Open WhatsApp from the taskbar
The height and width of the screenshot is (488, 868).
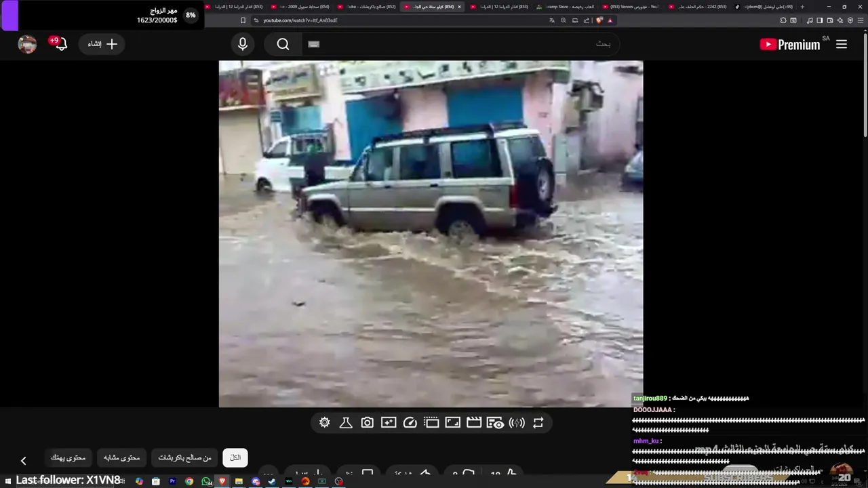tap(206, 481)
